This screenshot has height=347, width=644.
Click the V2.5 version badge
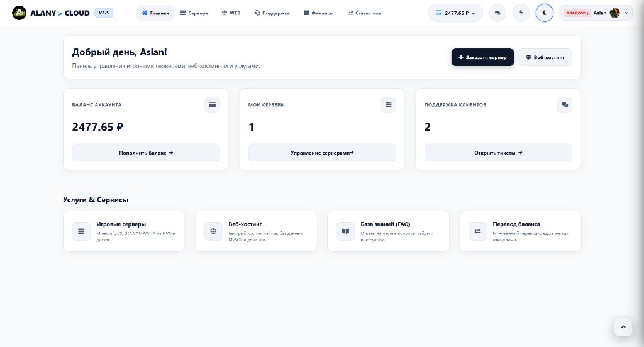tap(104, 13)
